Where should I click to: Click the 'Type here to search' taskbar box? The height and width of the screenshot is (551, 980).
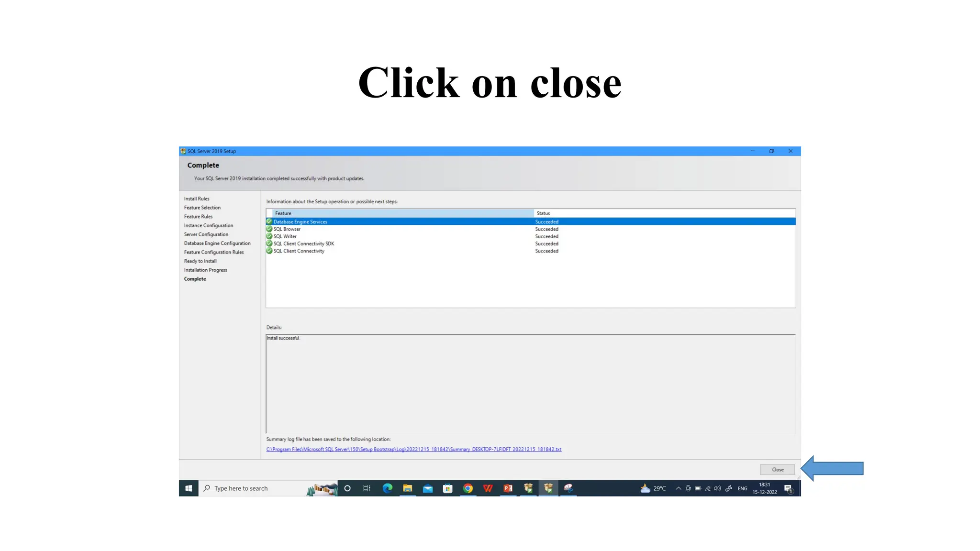tap(268, 488)
